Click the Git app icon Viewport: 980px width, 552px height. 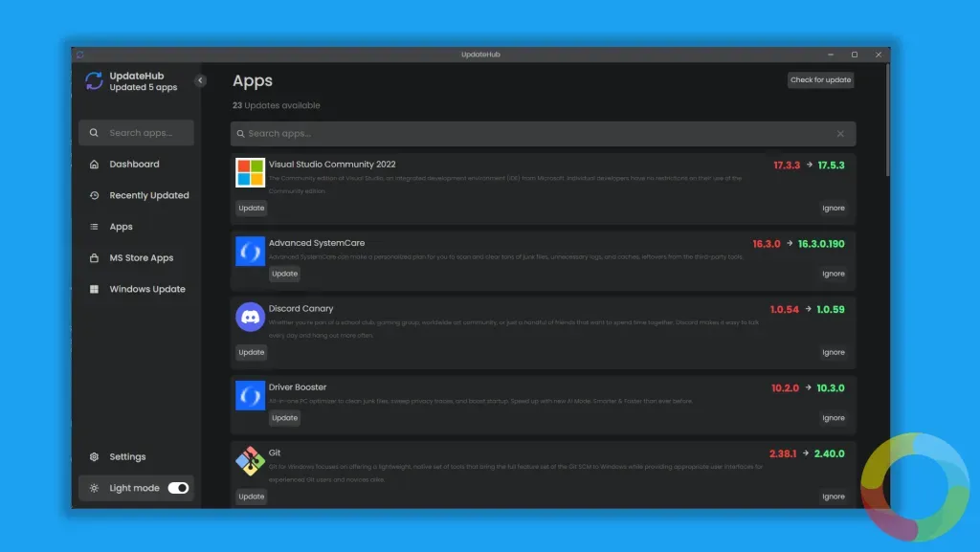coord(250,461)
